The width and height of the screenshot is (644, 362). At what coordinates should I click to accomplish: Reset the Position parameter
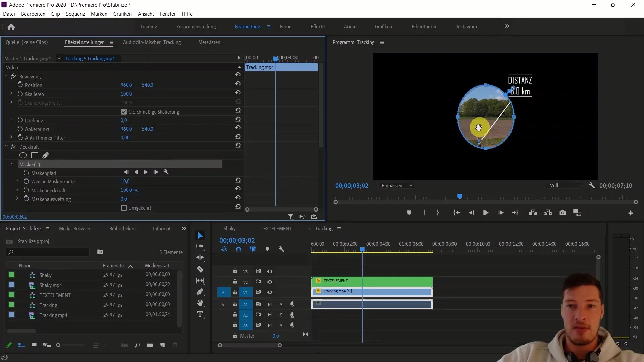(x=238, y=84)
